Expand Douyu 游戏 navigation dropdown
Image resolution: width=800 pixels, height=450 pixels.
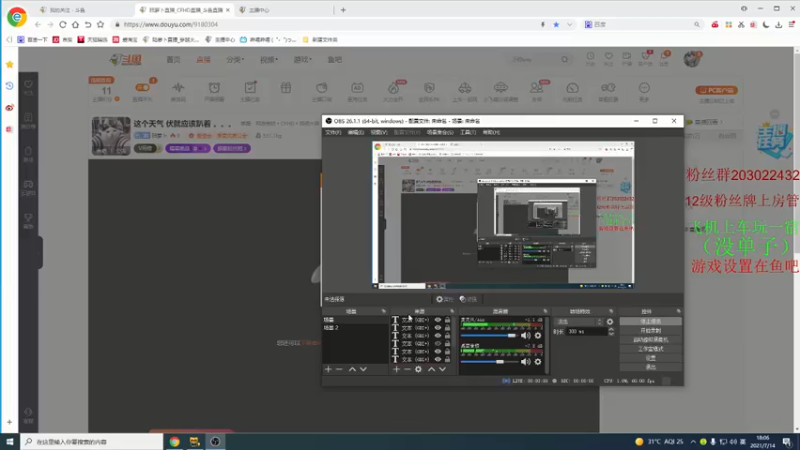tap(303, 60)
